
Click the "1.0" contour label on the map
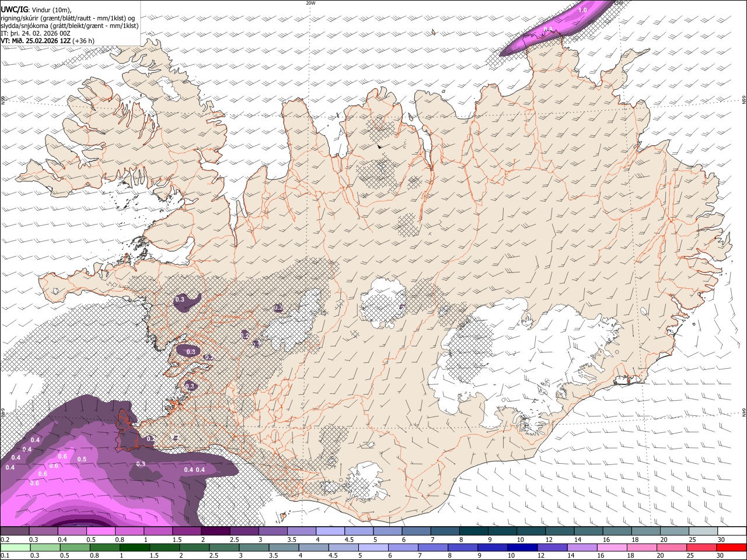(x=582, y=10)
